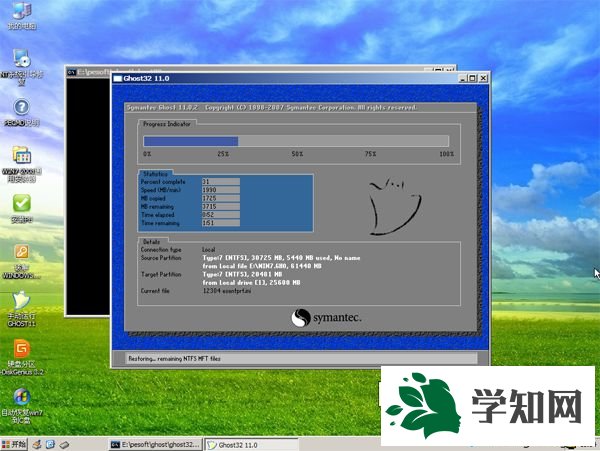Image resolution: width=600 pixels, height=451 pixels.
Task: Click the Target Partition label
Action: coord(161,274)
